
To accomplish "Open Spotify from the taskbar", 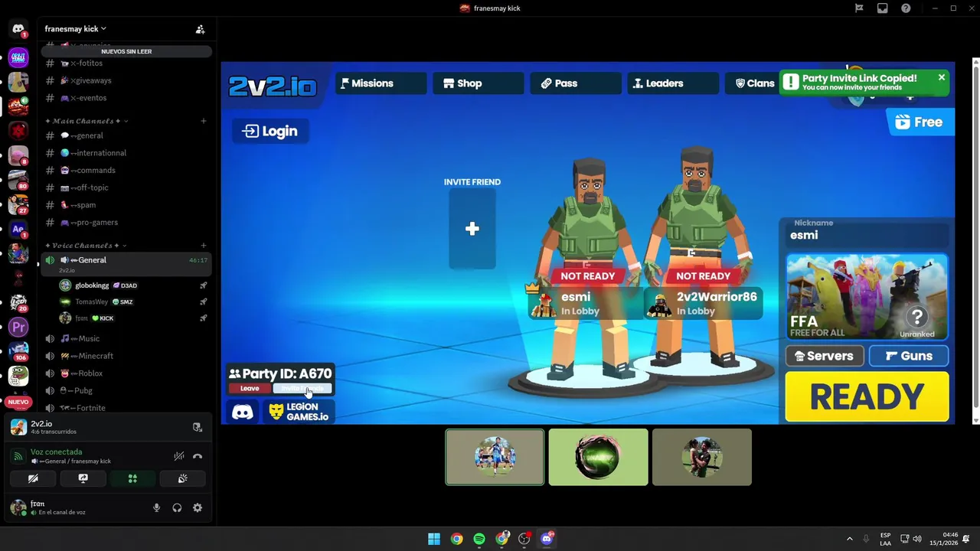I will pyautogui.click(x=479, y=539).
